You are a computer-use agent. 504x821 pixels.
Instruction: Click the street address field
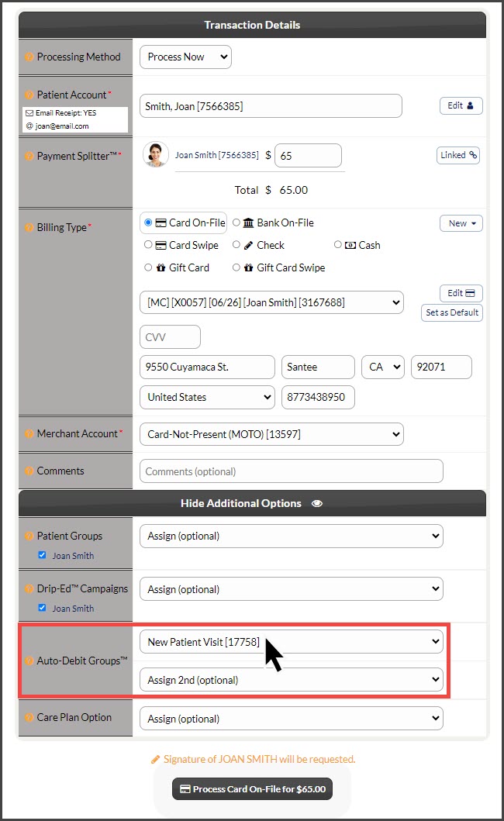tap(207, 367)
